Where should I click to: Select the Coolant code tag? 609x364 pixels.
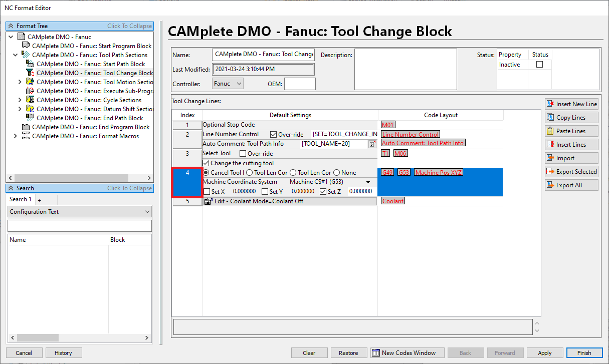[x=393, y=201]
